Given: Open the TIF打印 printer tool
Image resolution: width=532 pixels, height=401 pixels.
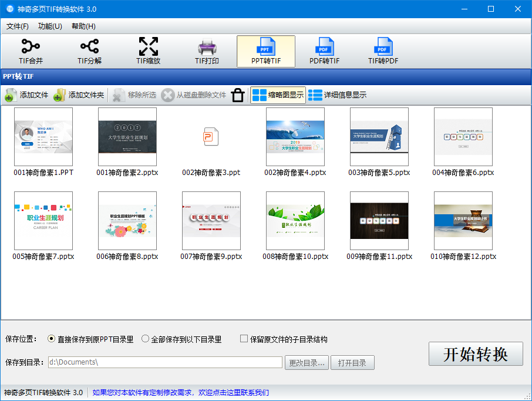Looking at the screenshot, I should (x=207, y=51).
